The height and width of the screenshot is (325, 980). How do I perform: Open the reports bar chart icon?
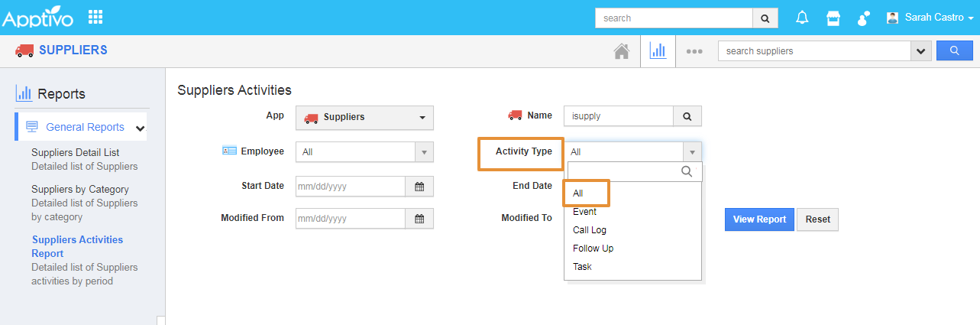pyautogui.click(x=657, y=51)
